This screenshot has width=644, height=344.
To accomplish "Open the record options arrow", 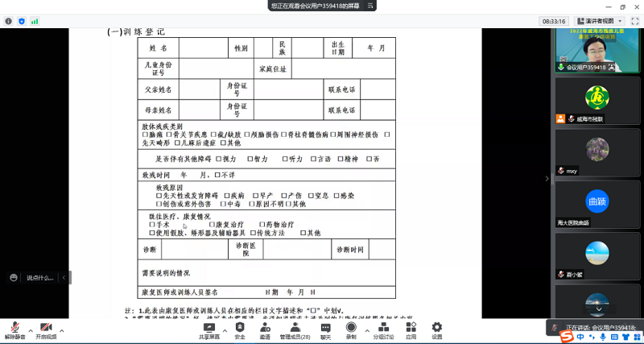I will (x=367, y=330).
